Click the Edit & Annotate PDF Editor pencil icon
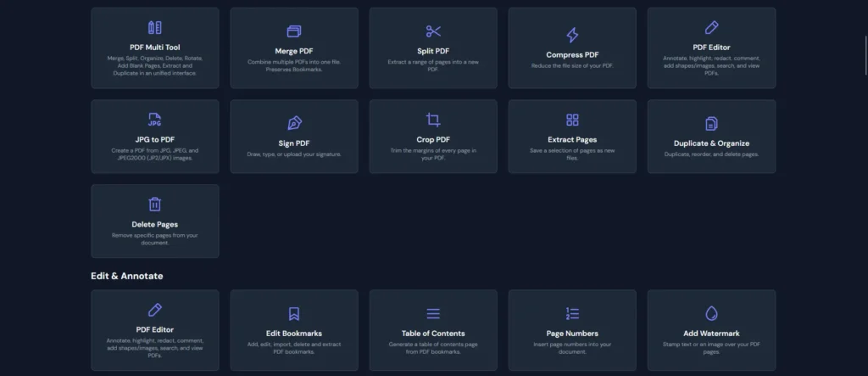Image resolution: width=868 pixels, height=376 pixels. [155, 310]
